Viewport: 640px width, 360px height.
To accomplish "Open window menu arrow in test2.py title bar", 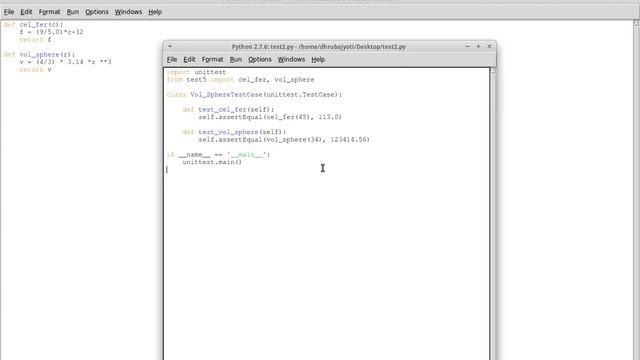I will pos(170,47).
